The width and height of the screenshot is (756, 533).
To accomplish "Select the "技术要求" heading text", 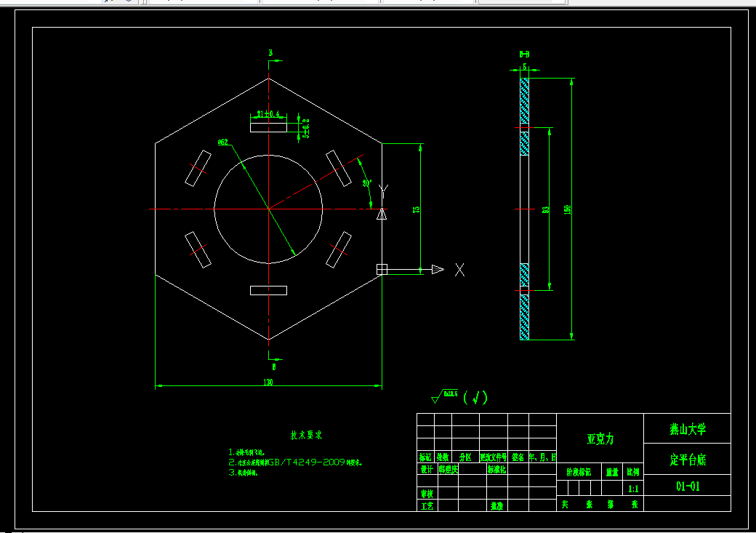I will point(306,435).
